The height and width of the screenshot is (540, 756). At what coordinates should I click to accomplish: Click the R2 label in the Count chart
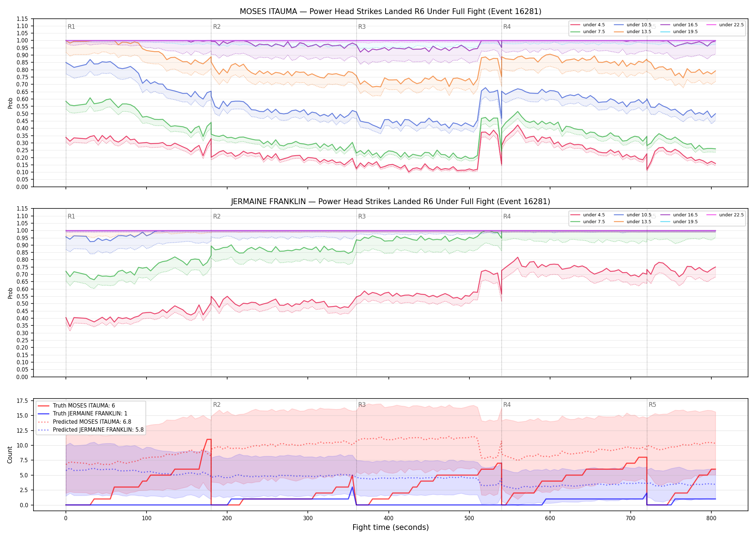pyautogui.click(x=217, y=405)
